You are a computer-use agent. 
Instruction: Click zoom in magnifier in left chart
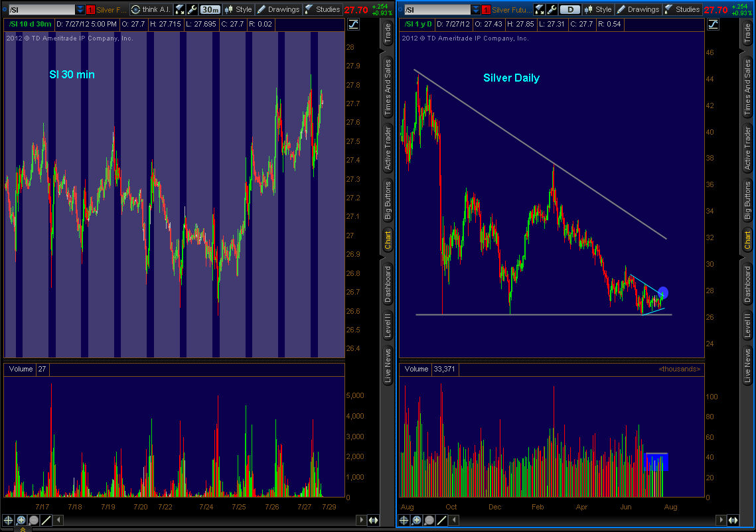21,520
